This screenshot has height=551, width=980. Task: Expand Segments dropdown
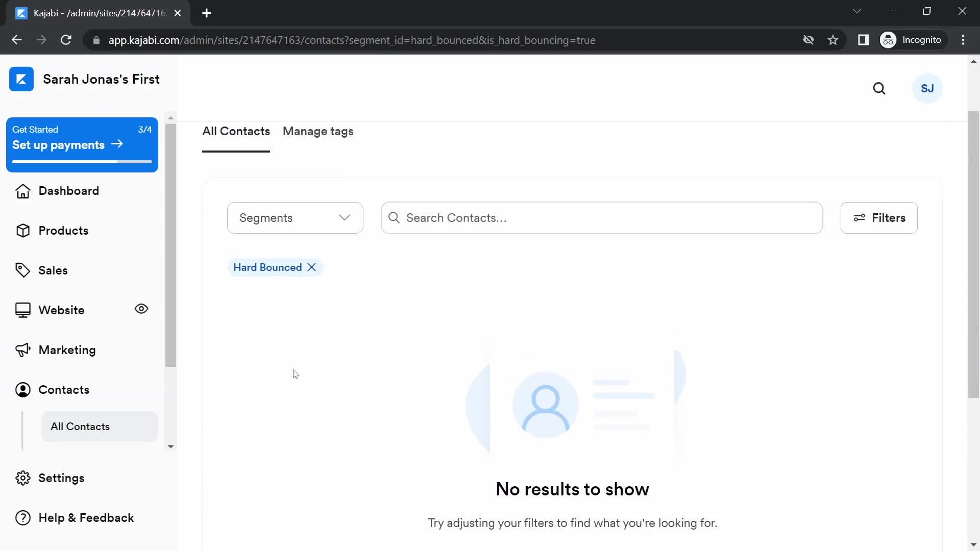(295, 218)
